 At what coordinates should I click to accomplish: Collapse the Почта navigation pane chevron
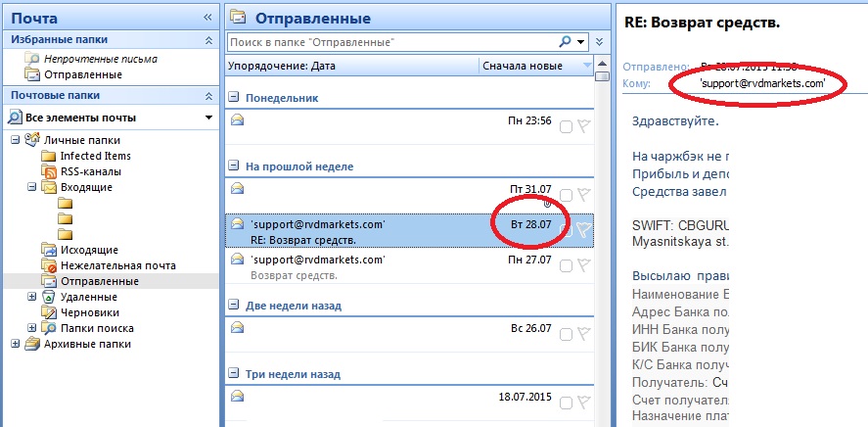point(207,18)
